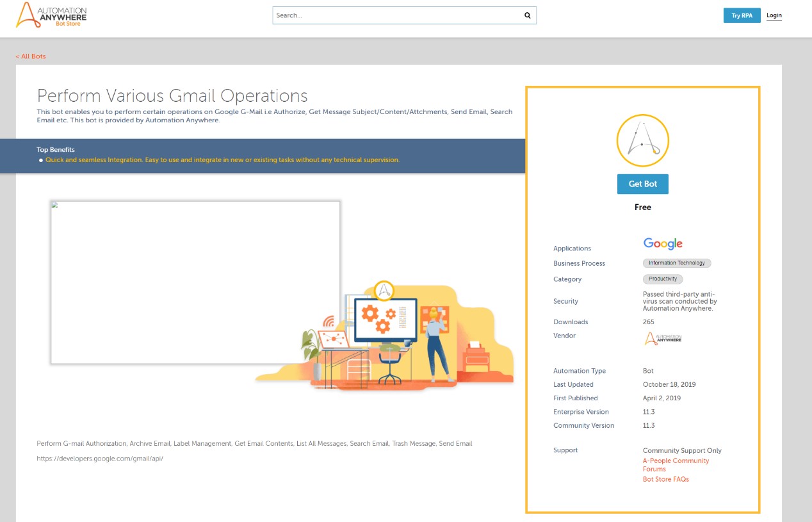Click the Quick and seamless Integration benefit text

[222, 159]
